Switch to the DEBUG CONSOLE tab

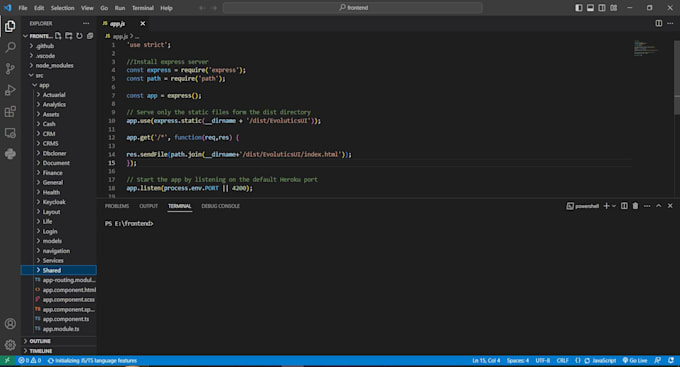pos(220,206)
